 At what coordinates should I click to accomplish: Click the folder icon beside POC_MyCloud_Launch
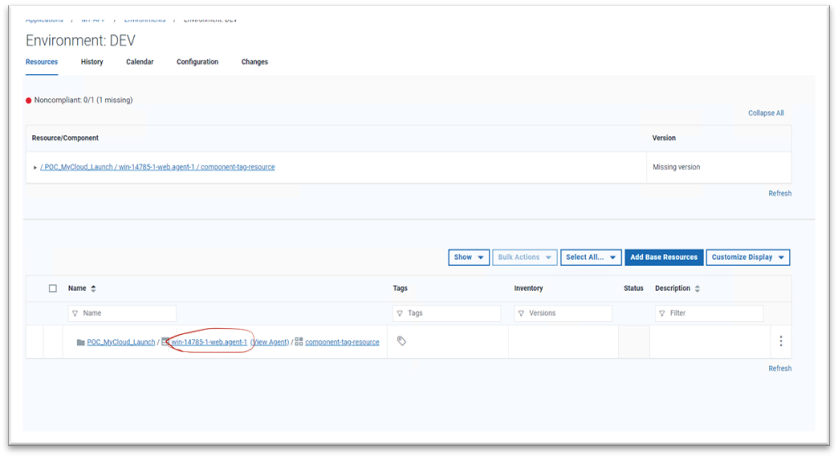click(x=80, y=342)
